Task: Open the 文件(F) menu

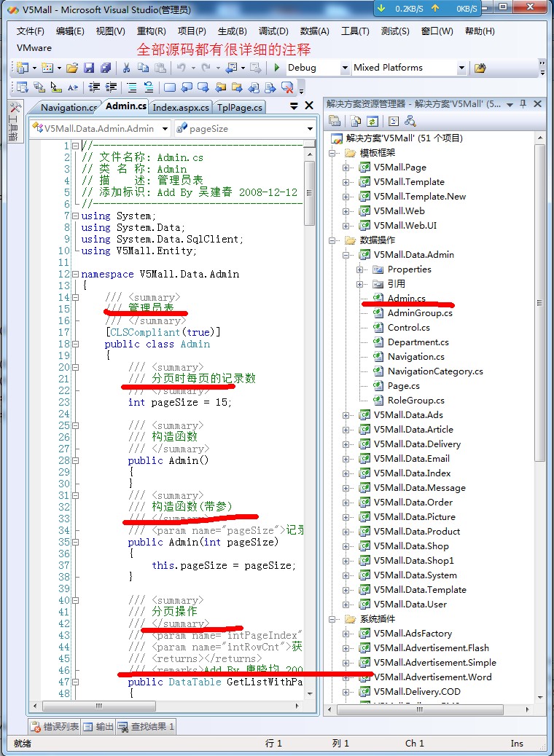Action: 30,31
